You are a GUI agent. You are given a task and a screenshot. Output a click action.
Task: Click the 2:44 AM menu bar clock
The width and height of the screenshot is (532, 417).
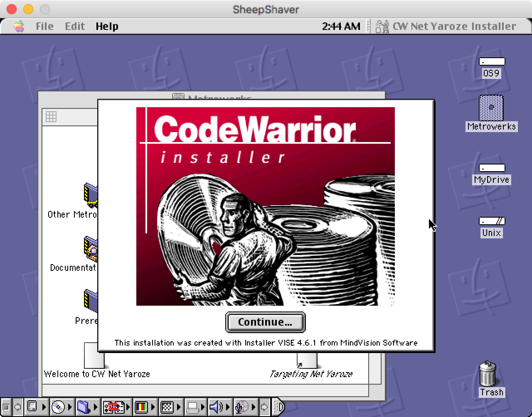[x=341, y=26]
